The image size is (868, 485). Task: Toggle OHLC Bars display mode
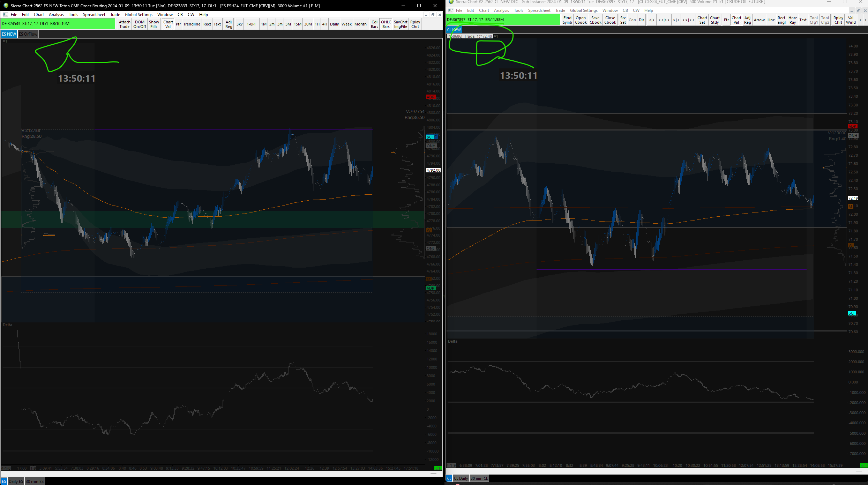(x=386, y=24)
